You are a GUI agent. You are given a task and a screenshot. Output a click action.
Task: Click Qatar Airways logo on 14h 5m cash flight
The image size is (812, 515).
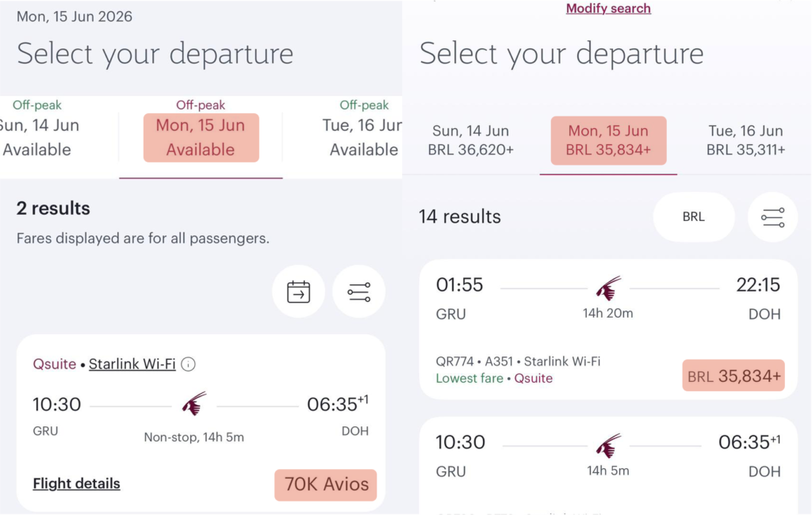(608, 445)
